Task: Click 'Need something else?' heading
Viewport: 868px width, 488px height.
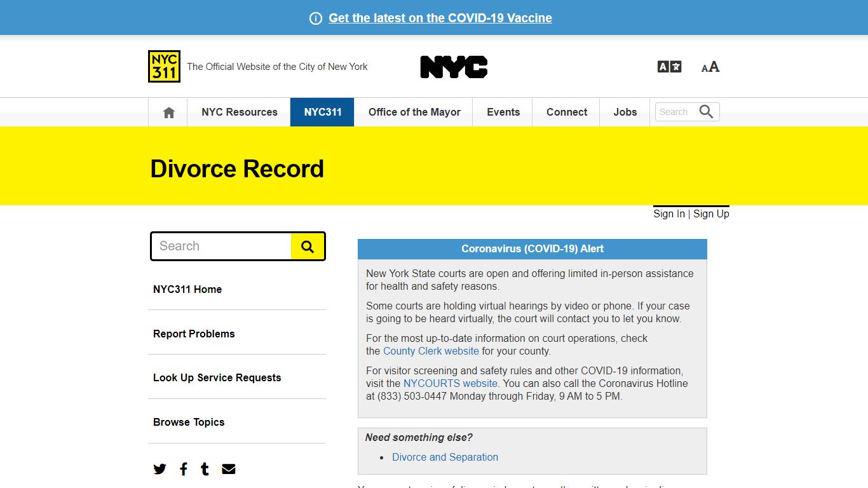Action: (419, 437)
